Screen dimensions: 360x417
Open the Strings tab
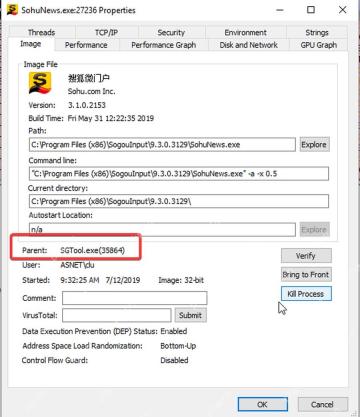pyautogui.click(x=317, y=32)
